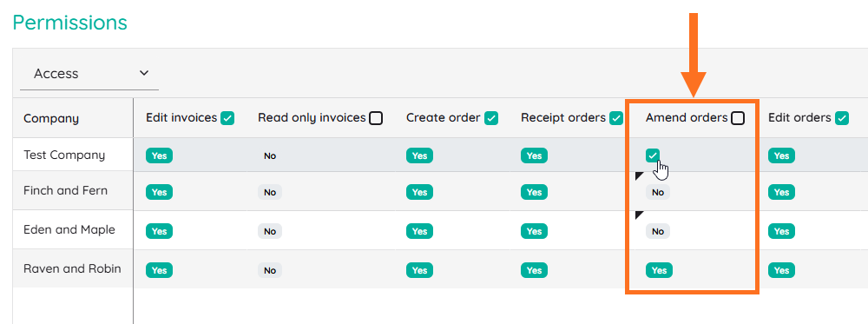Uncheck the Create order header checkbox

point(491,118)
